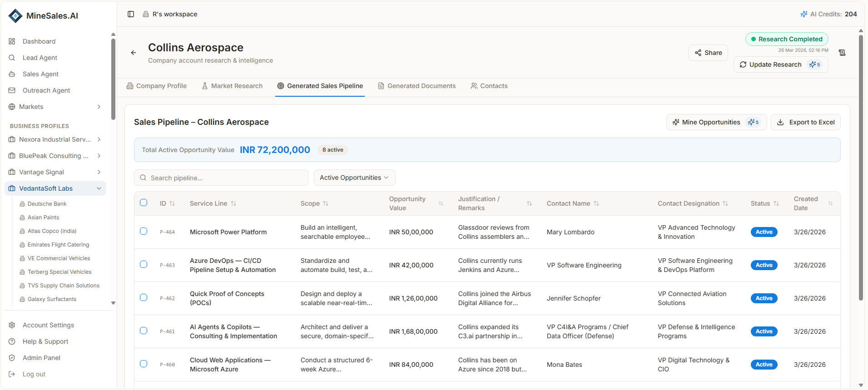Expand Vantage Signal profile

pyautogui.click(x=99, y=172)
